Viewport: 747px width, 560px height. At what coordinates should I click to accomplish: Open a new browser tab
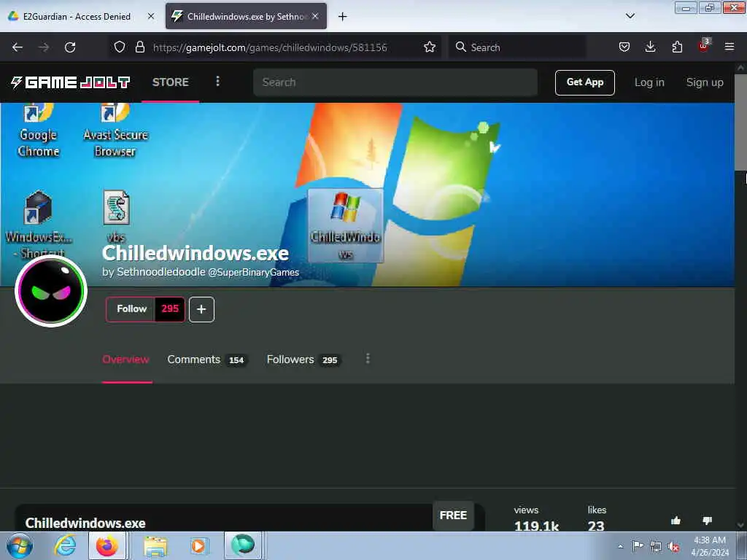pyautogui.click(x=342, y=17)
